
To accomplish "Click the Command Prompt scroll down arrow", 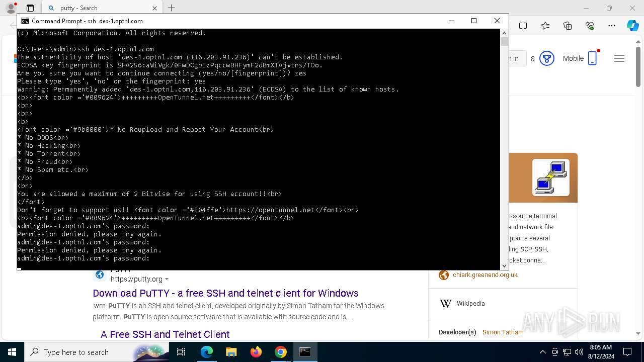I will tap(504, 265).
